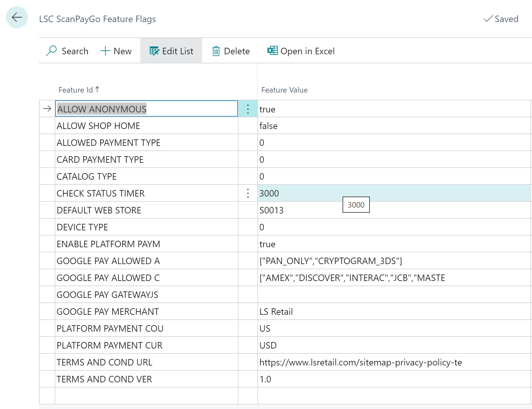Select the CHECK STATUS TIMER value 3000
532x409 pixels.
click(269, 193)
